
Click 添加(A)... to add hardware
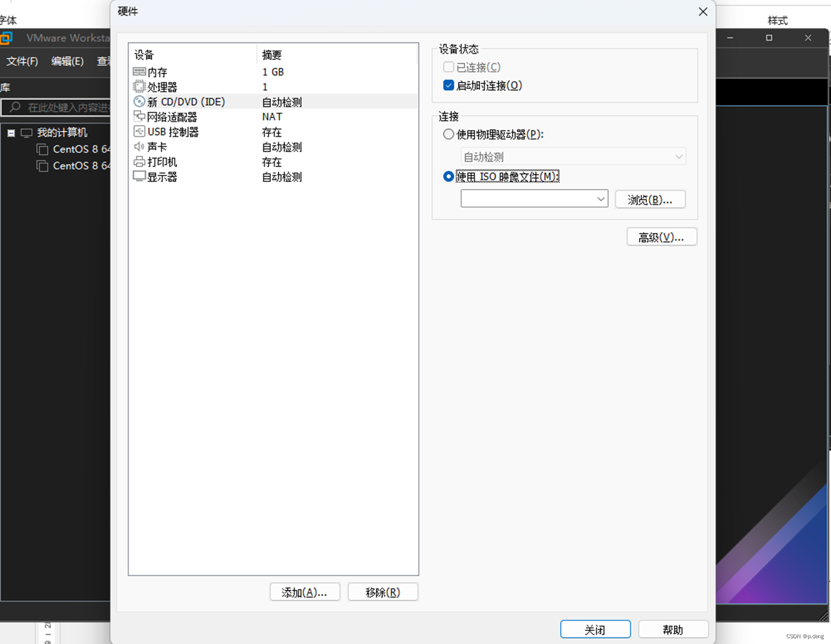point(305,592)
